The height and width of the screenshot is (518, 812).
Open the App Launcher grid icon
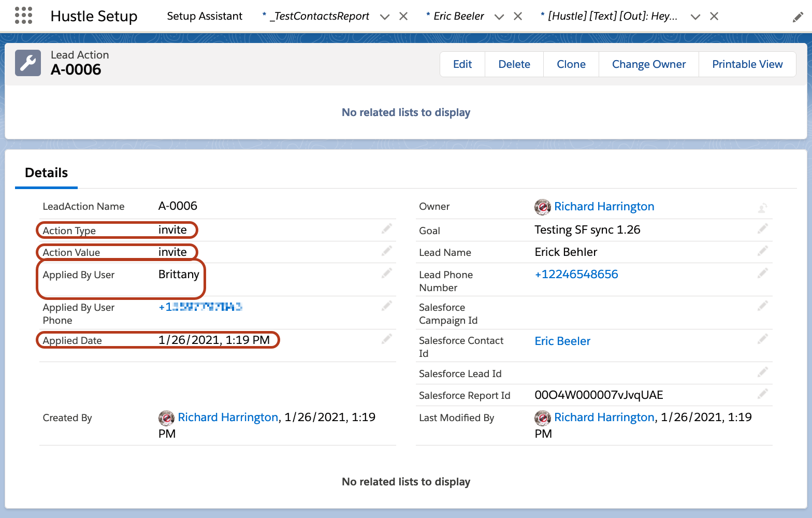[23, 16]
